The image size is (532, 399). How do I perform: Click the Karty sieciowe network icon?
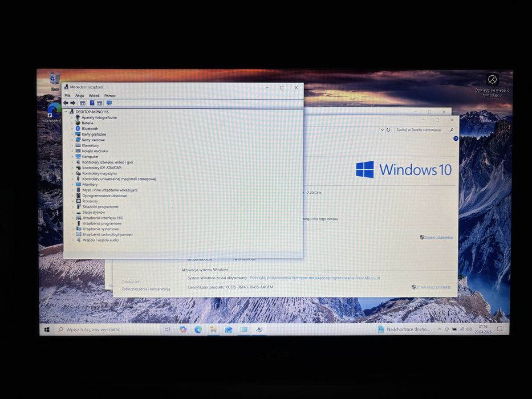[x=78, y=140]
